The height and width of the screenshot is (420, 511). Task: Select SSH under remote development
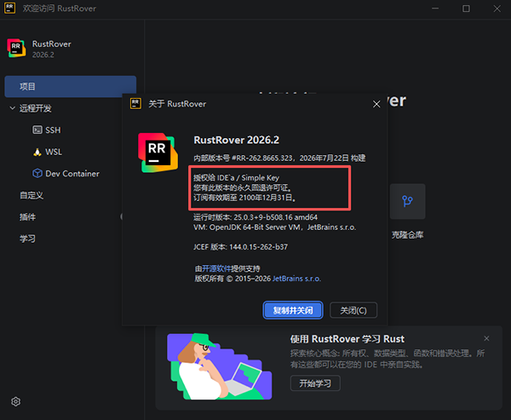point(53,130)
